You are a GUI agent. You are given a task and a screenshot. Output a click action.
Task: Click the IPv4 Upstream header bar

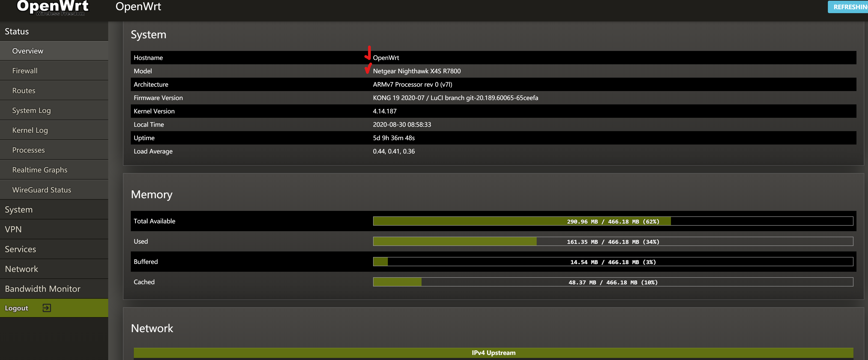point(493,353)
